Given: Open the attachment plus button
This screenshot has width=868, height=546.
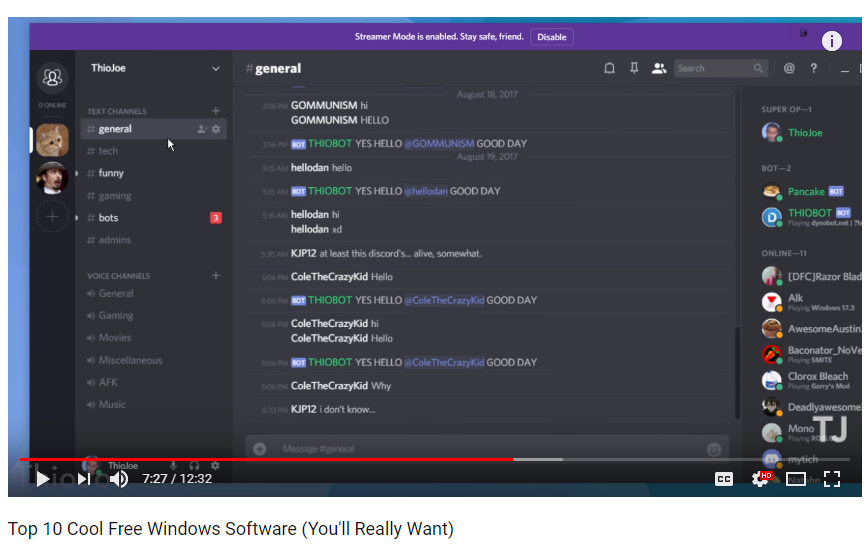Looking at the screenshot, I should 260,449.
